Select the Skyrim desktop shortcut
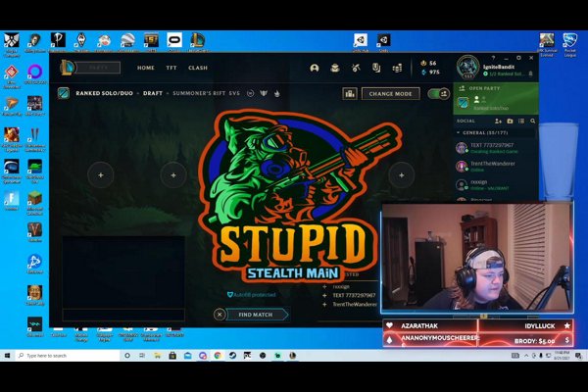 pyautogui.click(x=81, y=42)
